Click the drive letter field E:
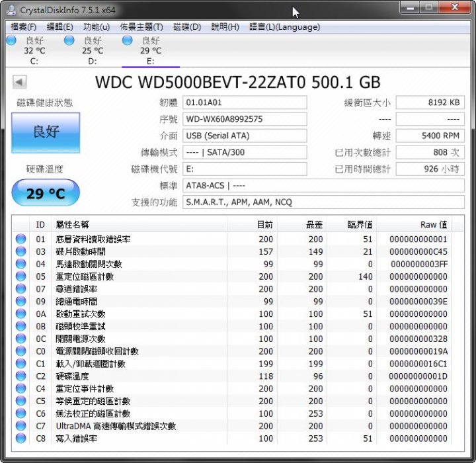476x463 pixels. [x=245, y=169]
